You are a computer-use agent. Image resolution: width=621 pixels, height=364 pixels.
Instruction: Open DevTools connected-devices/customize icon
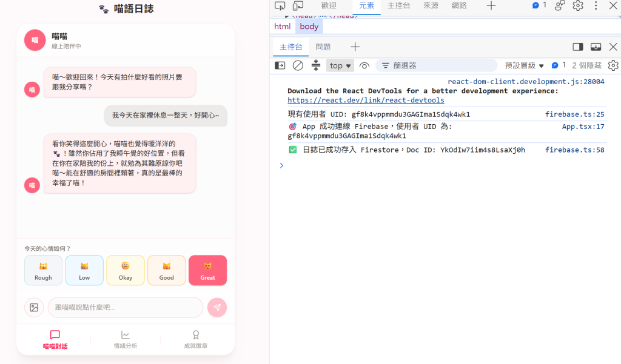click(560, 5)
